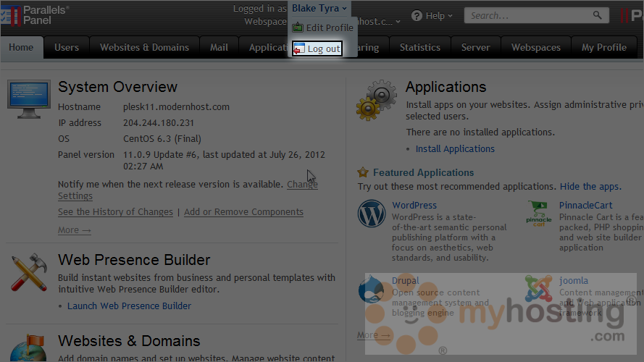The image size is (644, 362).
Task: Click the Drupal logo icon
Action: pyautogui.click(x=371, y=289)
